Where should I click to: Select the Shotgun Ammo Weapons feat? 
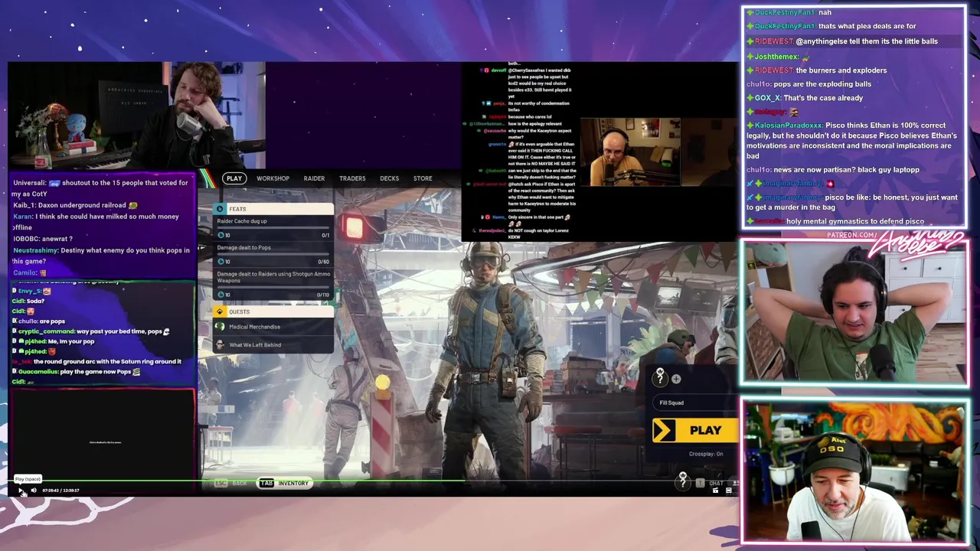273,284
